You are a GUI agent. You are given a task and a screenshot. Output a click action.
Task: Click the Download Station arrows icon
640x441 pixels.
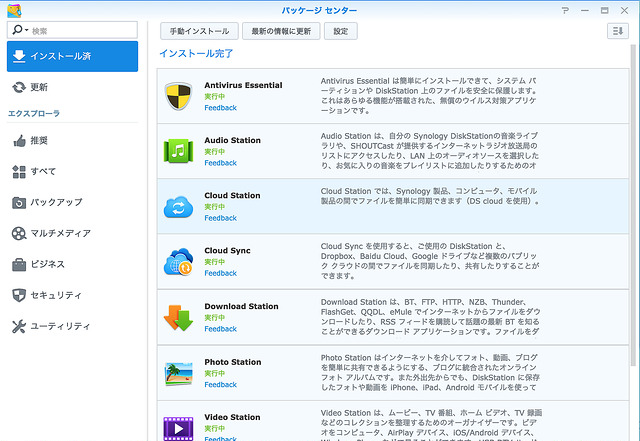(x=178, y=318)
